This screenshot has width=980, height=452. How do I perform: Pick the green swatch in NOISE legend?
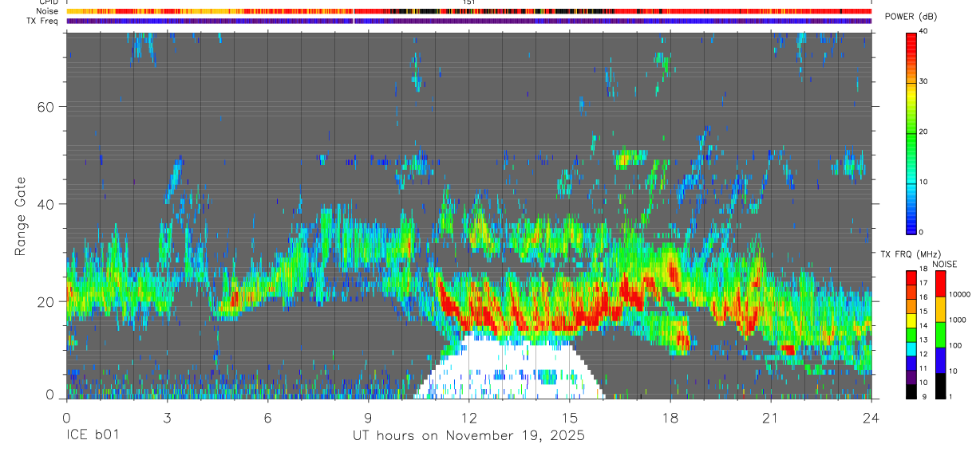(x=939, y=335)
